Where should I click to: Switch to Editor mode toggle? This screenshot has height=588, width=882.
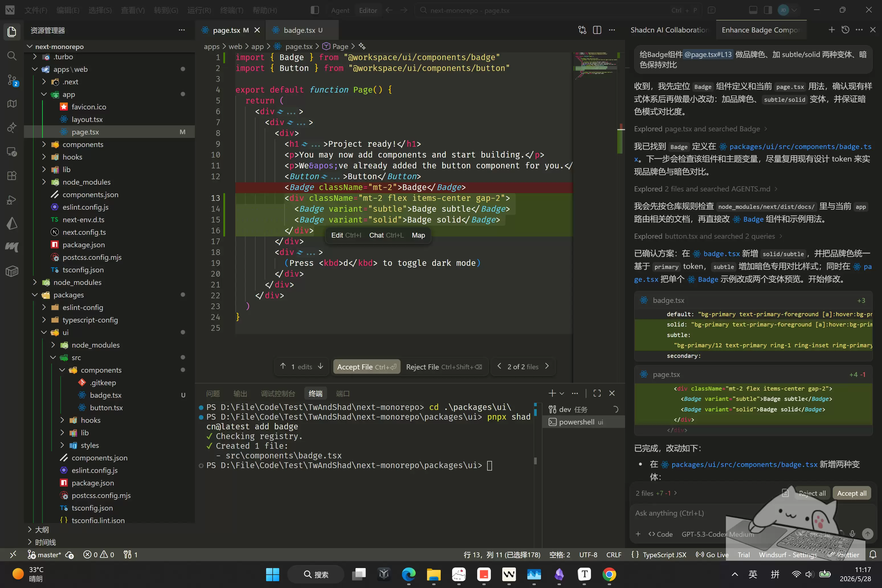[368, 11]
